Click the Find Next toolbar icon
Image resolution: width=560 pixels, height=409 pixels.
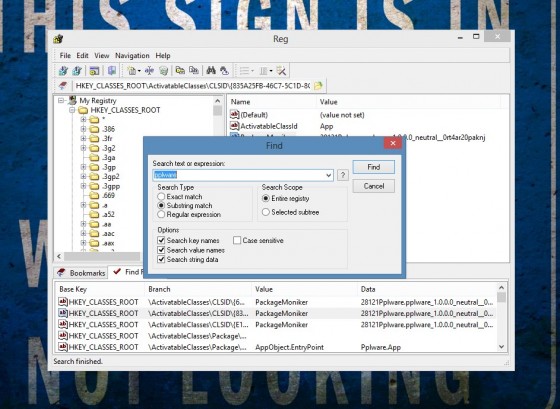click(224, 71)
